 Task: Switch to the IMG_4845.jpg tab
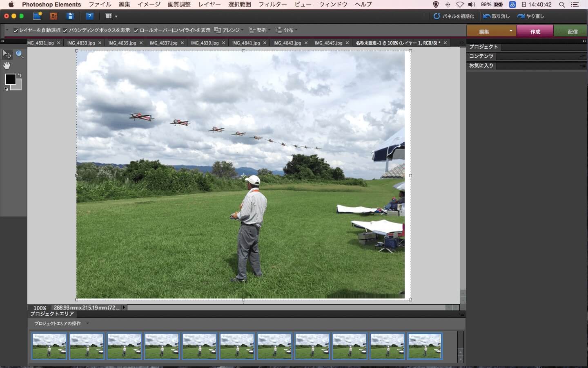[x=328, y=43]
